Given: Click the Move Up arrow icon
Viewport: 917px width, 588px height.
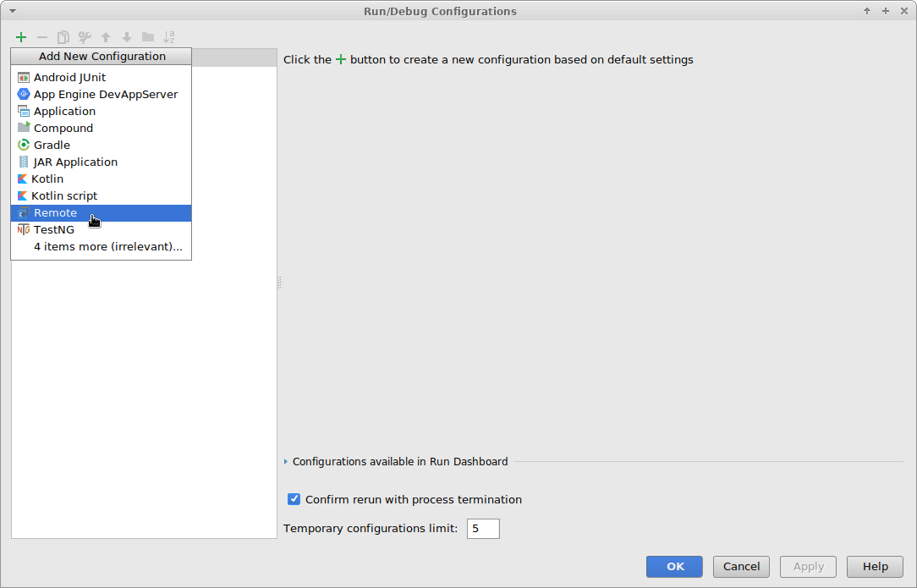Looking at the screenshot, I should pos(106,37).
